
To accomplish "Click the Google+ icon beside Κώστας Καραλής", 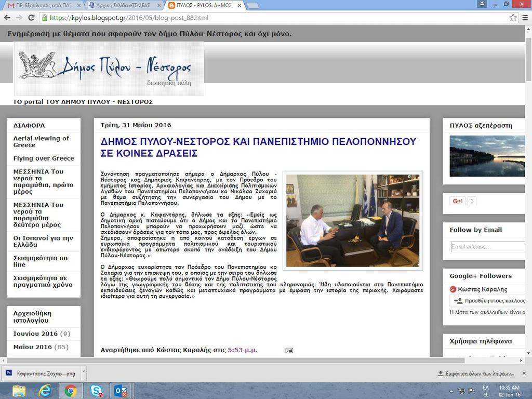I will (x=453, y=289).
